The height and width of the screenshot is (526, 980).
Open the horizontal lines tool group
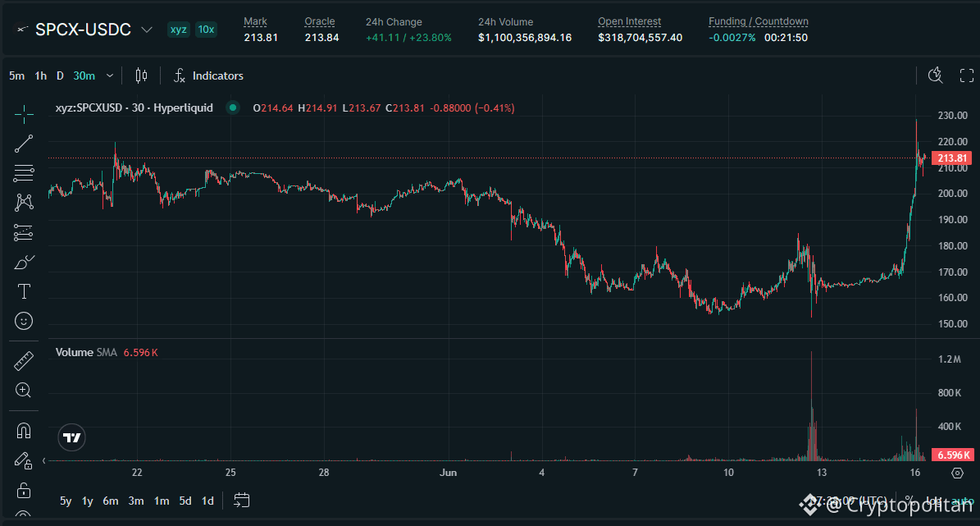24,173
